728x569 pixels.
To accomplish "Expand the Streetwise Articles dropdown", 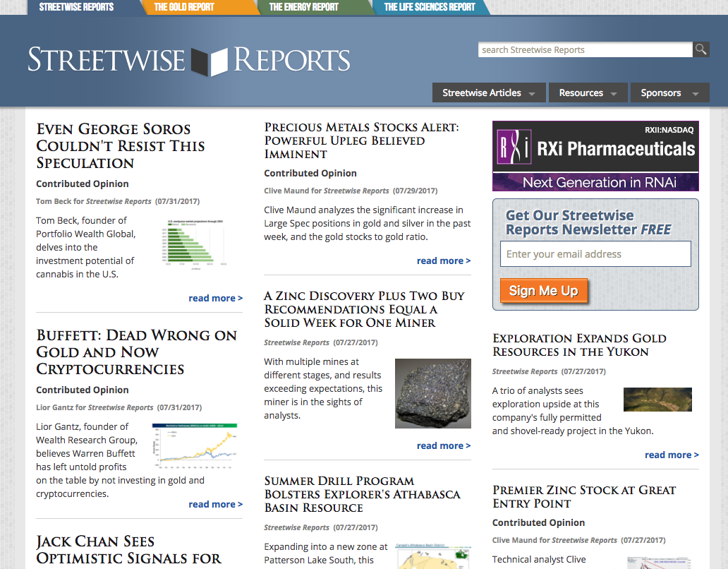I will (x=488, y=93).
